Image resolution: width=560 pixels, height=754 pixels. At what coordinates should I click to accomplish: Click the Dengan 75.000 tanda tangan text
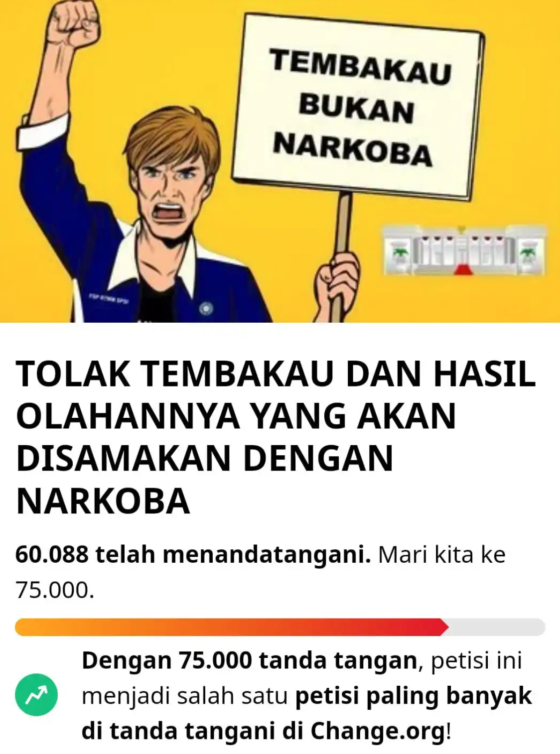tap(249, 660)
